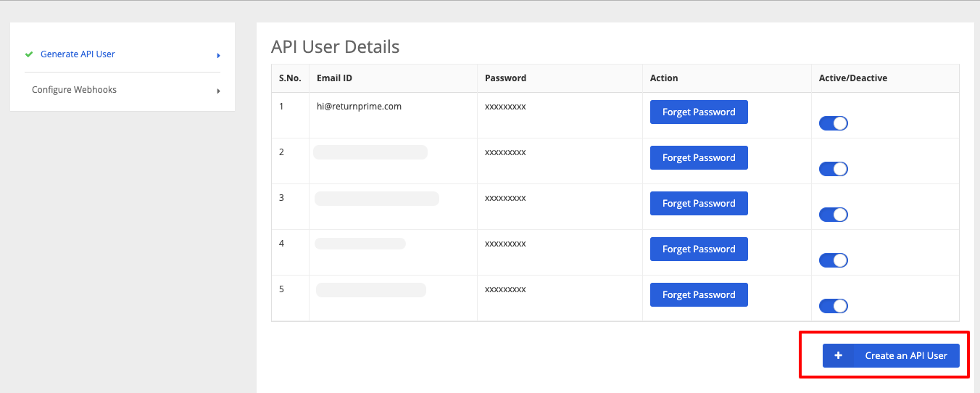This screenshot has height=393, width=980.
Task: Deactivate the user in row 4
Action: click(x=834, y=260)
